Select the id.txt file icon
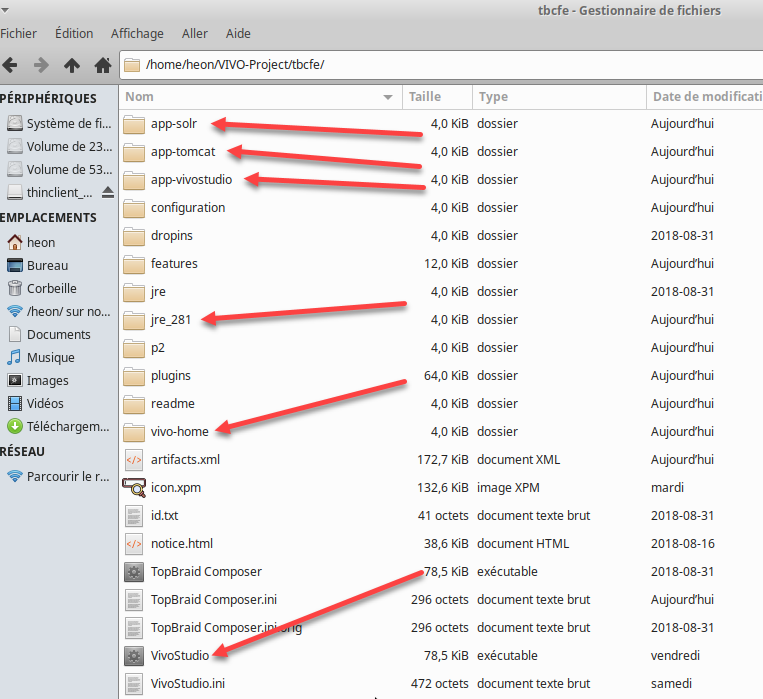763x699 pixels. coord(134,516)
